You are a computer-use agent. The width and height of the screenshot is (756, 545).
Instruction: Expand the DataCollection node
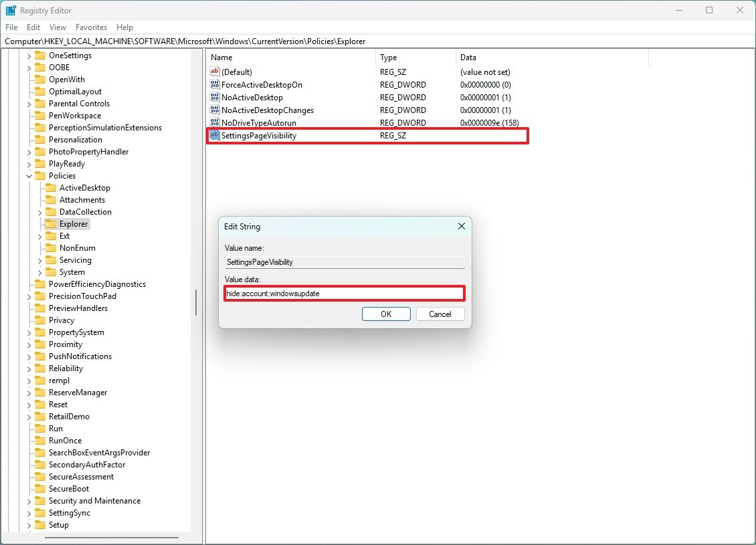[x=40, y=211]
